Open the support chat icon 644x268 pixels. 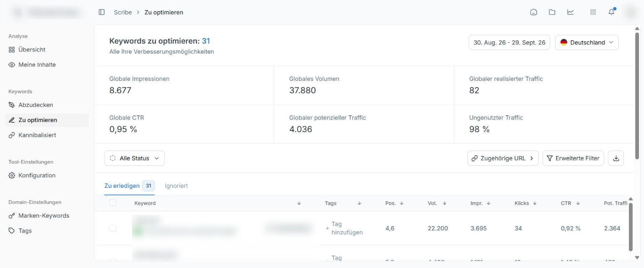click(x=534, y=12)
